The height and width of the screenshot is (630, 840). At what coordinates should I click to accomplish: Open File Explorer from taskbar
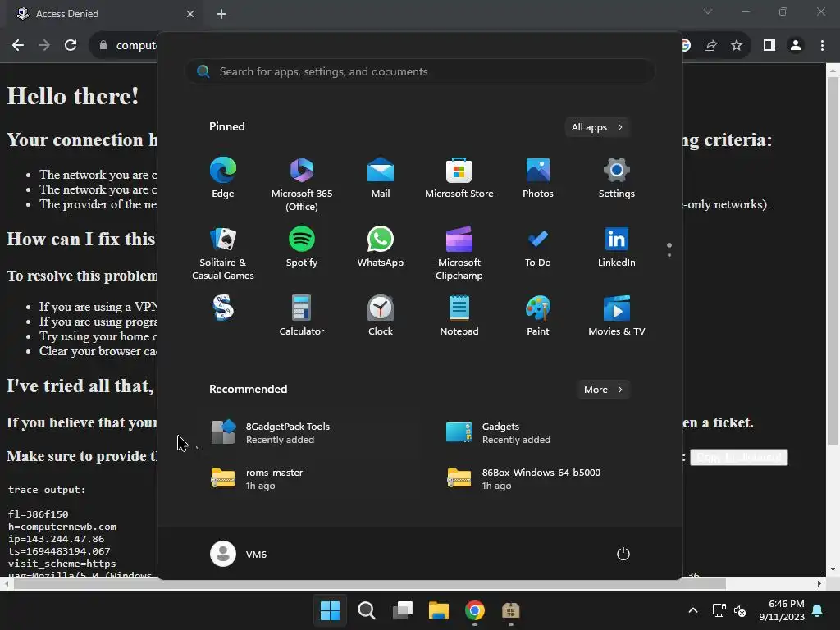[x=438, y=610]
